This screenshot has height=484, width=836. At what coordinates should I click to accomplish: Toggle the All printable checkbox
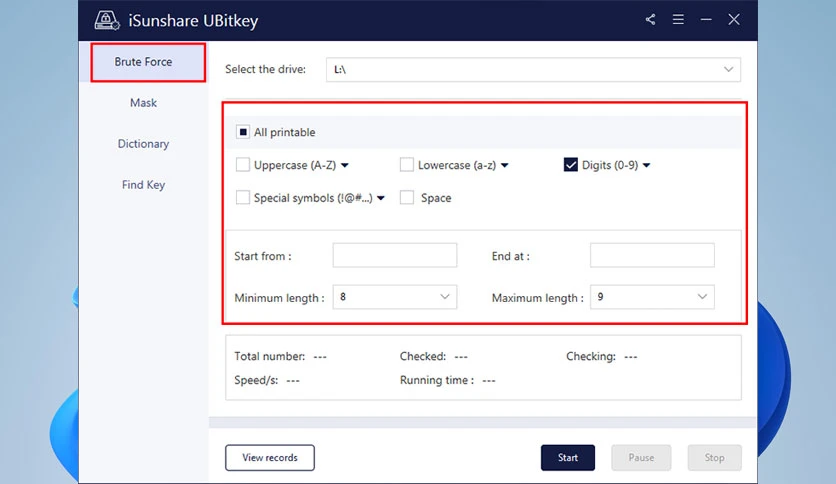243,132
